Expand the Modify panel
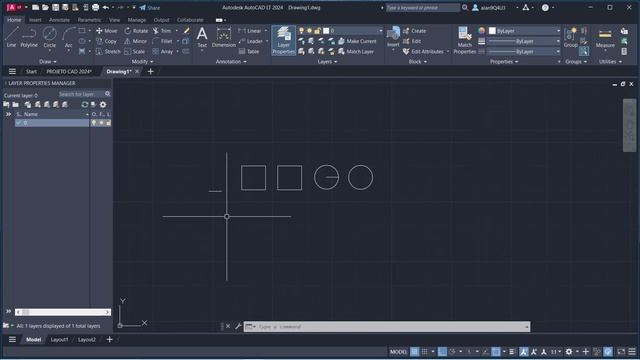 coord(142,62)
